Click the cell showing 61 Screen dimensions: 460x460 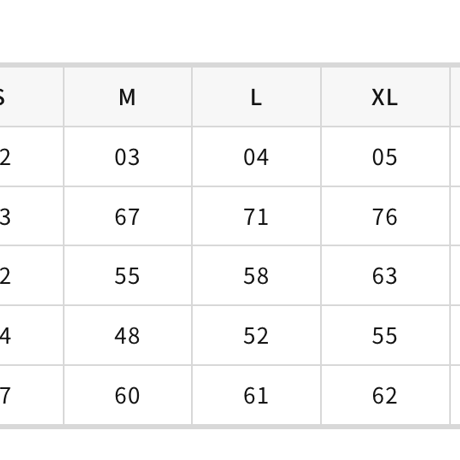tap(256, 395)
